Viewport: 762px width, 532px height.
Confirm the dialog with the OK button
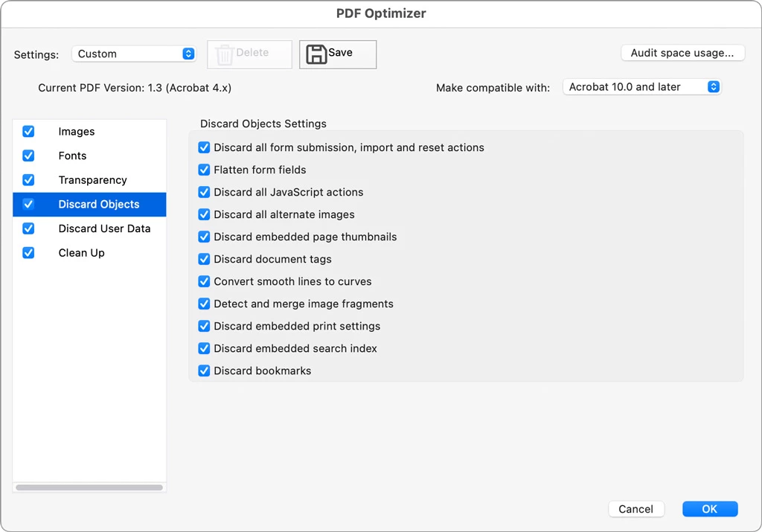pos(709,509)
